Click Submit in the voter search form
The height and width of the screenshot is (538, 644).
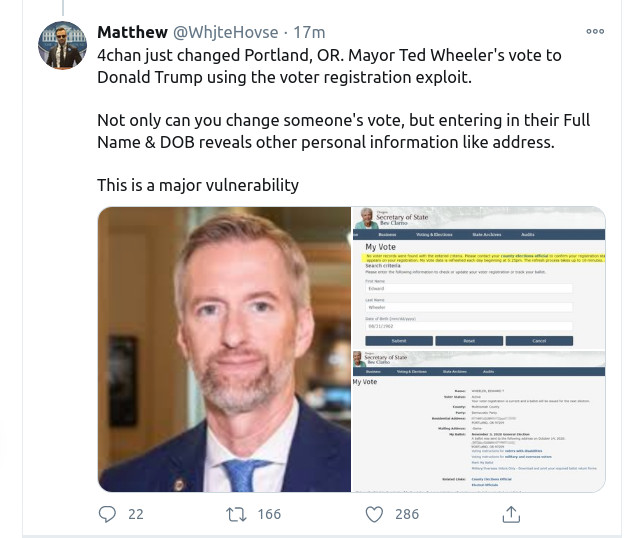coord(398,340)
